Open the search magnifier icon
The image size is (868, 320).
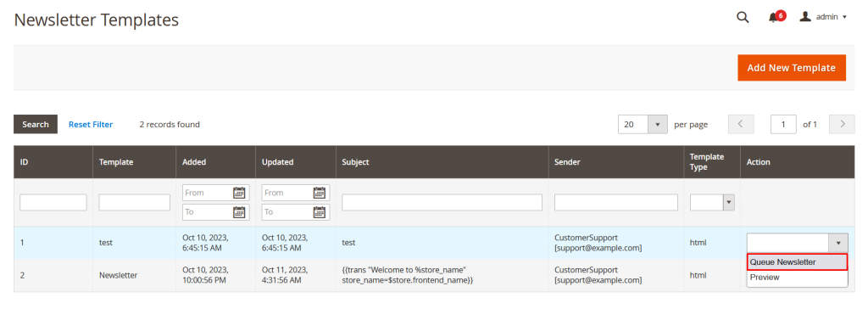click(743, 17)
